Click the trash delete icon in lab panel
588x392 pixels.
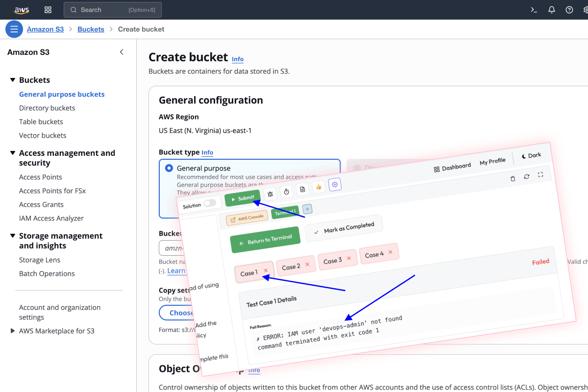click(x=513, y=178)
